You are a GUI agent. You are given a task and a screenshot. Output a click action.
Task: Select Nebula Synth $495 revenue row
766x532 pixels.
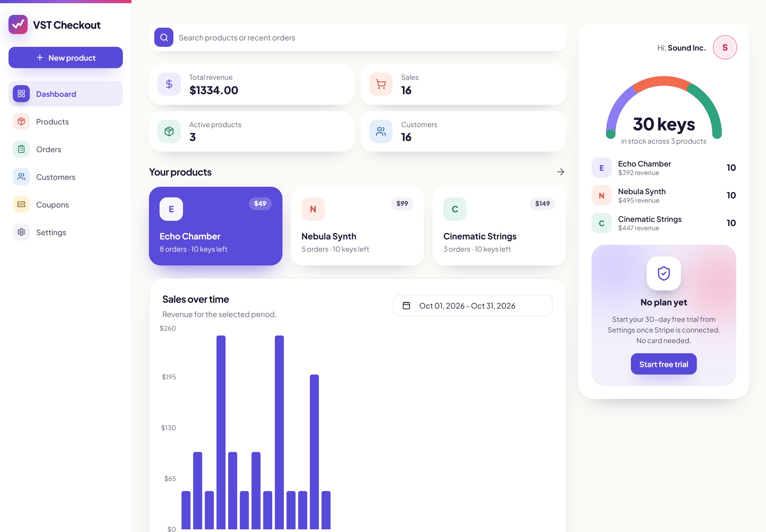click(664, 195)
